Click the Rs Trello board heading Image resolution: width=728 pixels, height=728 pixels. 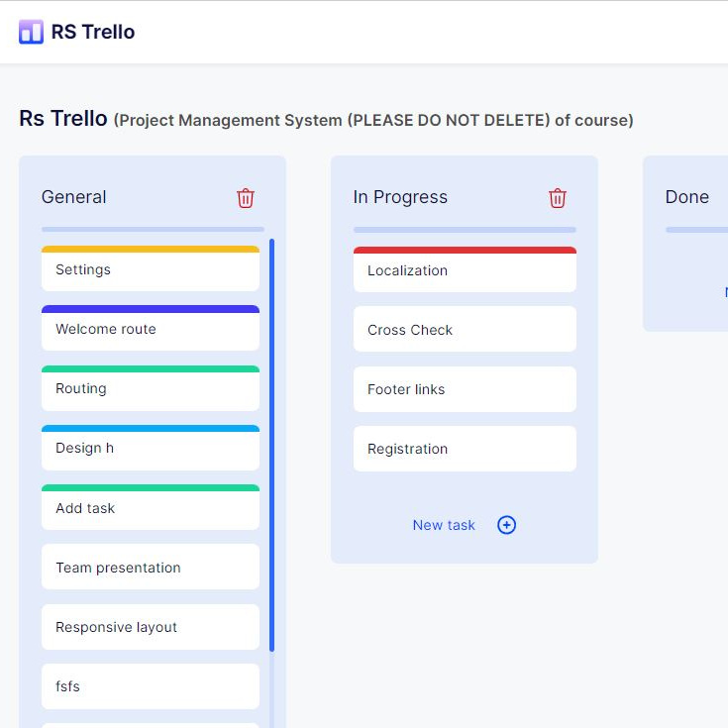pos(63,118)
